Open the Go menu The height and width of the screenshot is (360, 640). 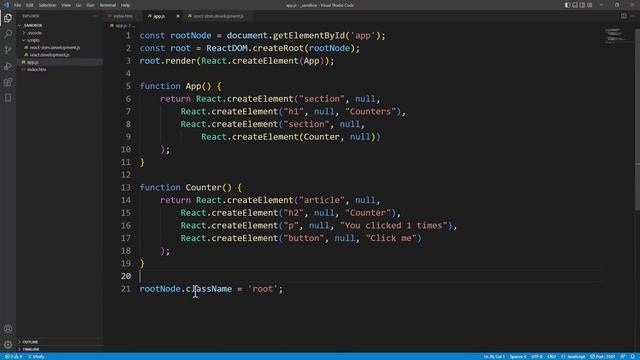point(78,5)
